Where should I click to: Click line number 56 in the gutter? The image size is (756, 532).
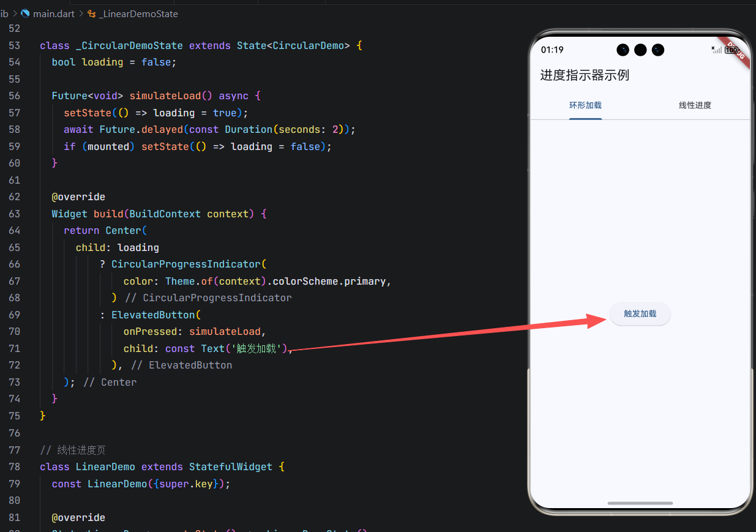tap(14, 96)
